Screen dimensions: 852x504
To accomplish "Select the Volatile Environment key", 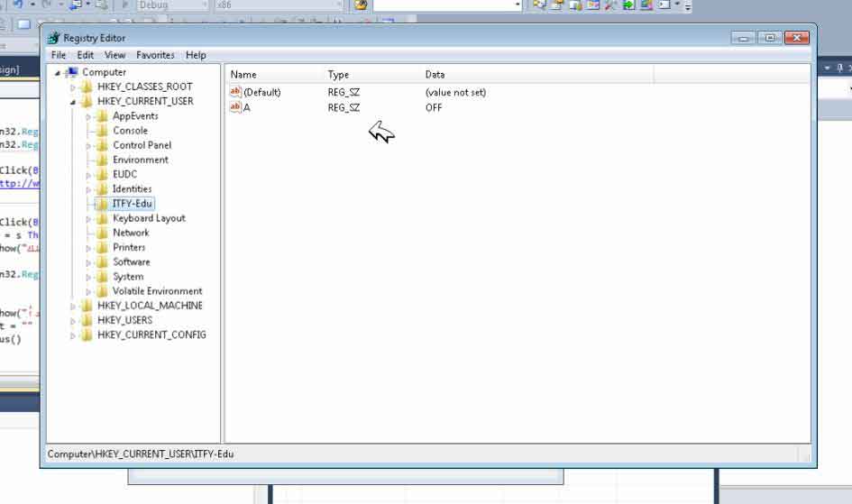I will pyautogui.click(x=157, y=291).
